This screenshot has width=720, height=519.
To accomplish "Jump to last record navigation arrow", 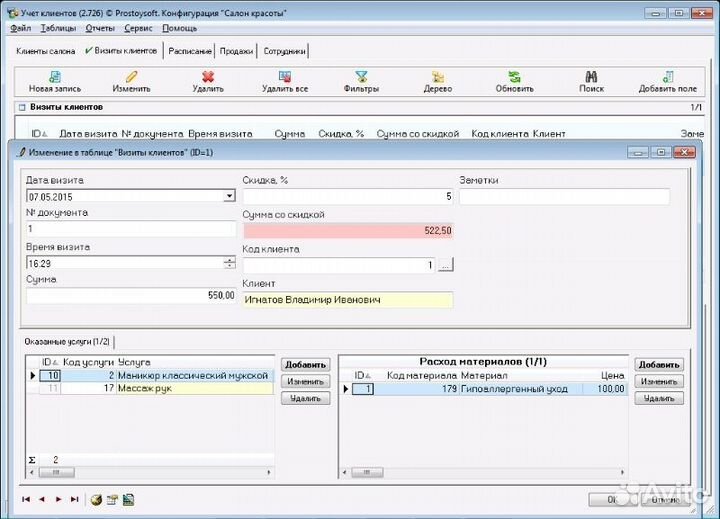I will coord(73,498).
